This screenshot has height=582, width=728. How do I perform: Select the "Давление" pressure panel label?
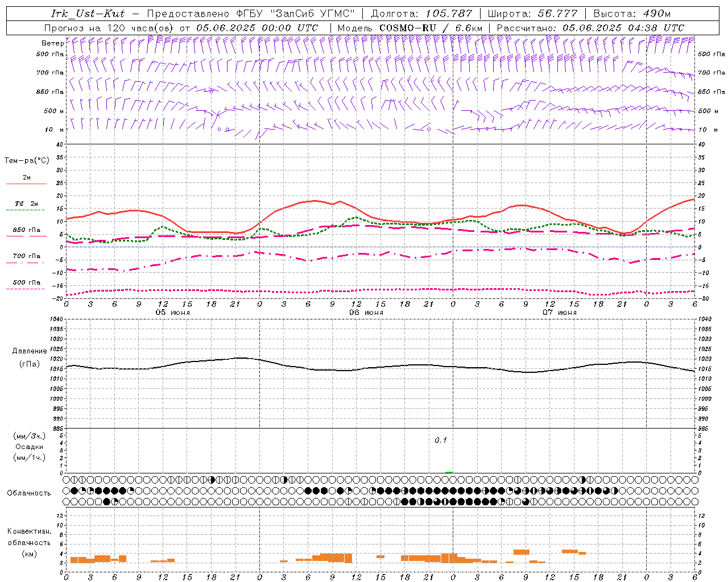point(30,351)
